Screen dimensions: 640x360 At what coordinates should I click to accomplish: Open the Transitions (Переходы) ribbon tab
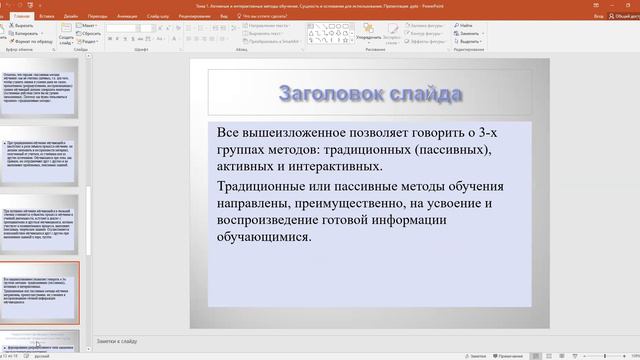click(x=98, y=16)
